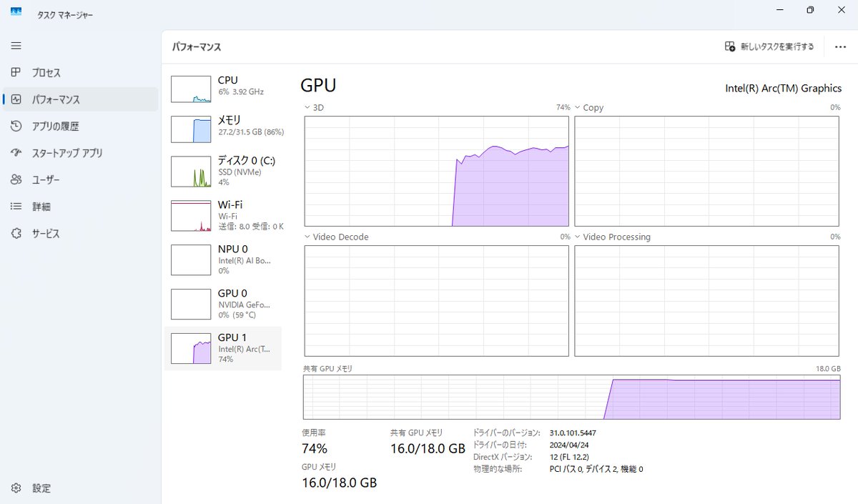Select パフォーマンス in the sidebar
This screenshot has height=504, width=858.
pos(80,99)
